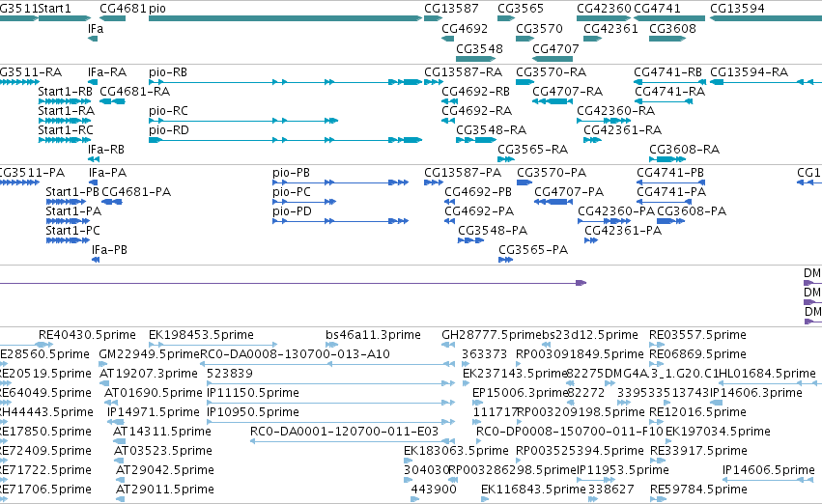Viewport: 822px width, 504px height.
Task: Select transcript IFa-RB
Action: click(94, 159)
